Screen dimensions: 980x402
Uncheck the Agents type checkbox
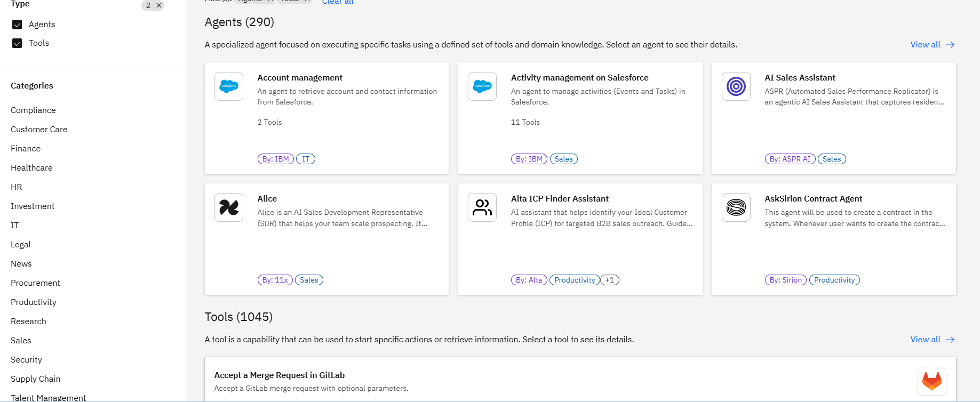tap(18, 25)
